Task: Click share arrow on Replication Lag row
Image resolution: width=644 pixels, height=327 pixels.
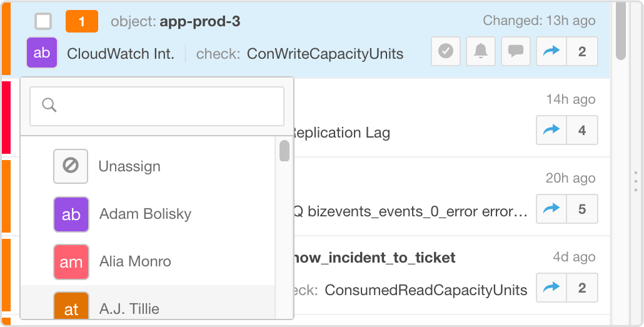Action: 551,131
